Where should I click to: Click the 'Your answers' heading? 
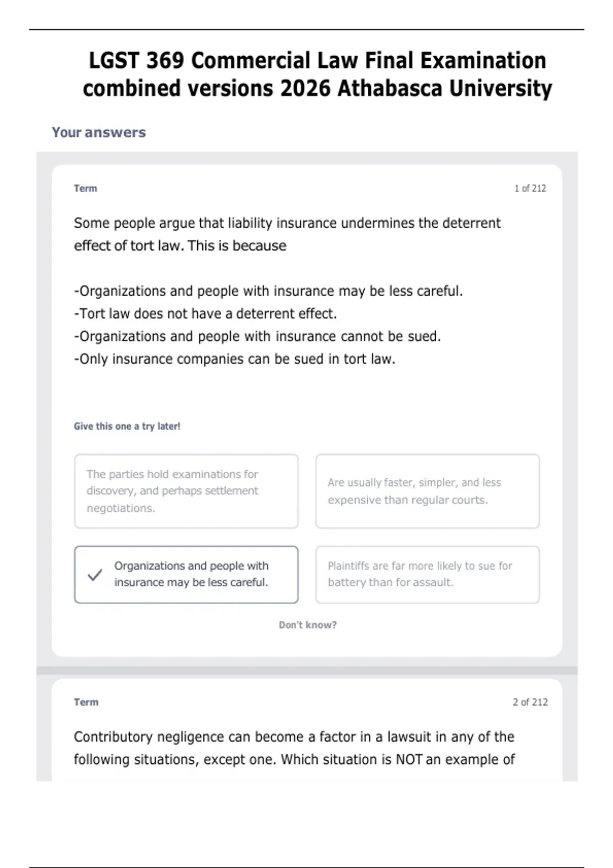tap(99, 132)
